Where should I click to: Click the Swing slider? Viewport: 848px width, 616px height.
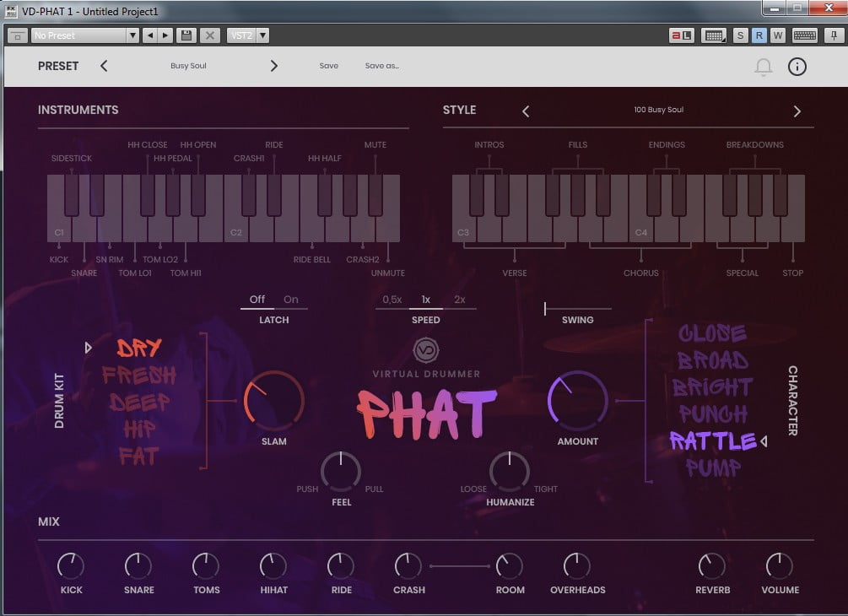(x=577, y=309)
